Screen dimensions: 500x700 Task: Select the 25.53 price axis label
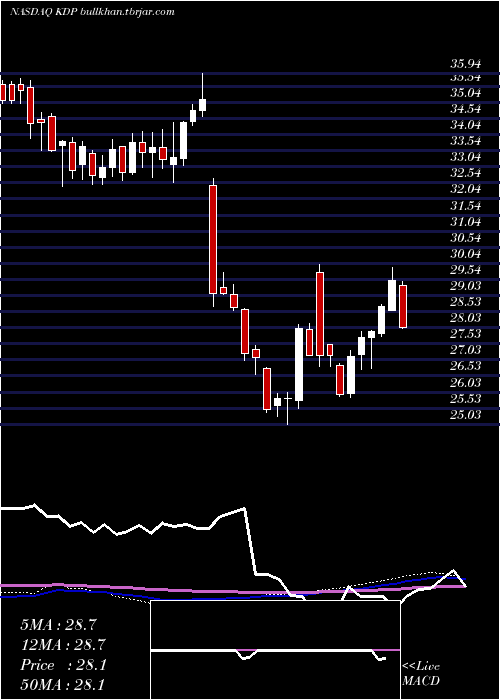(x=466, y=398)
